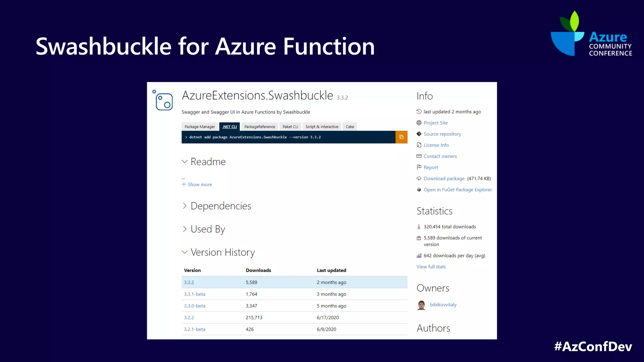Click the Azure Community Conference logo
The height and width of the screenshot is (362, 644).
click(591, 34)
